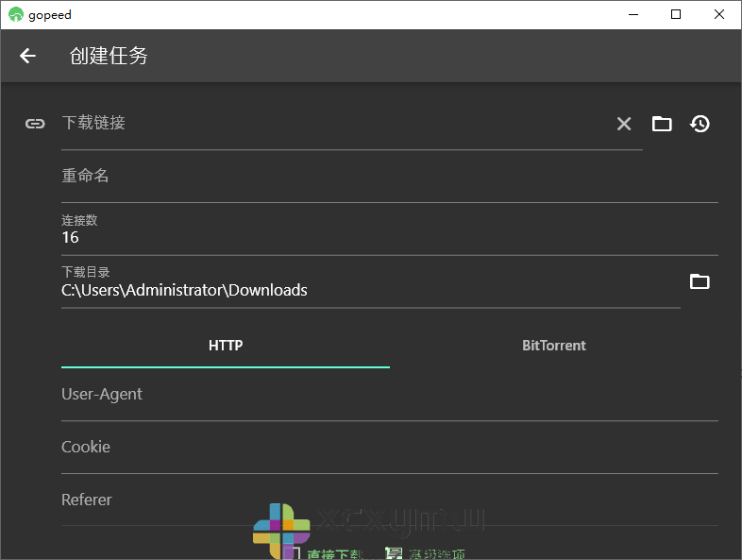The height and width of the screenshot is (560, 742).
Task: Go back using the arrow beside 创建任务
Action: [27, 56]
